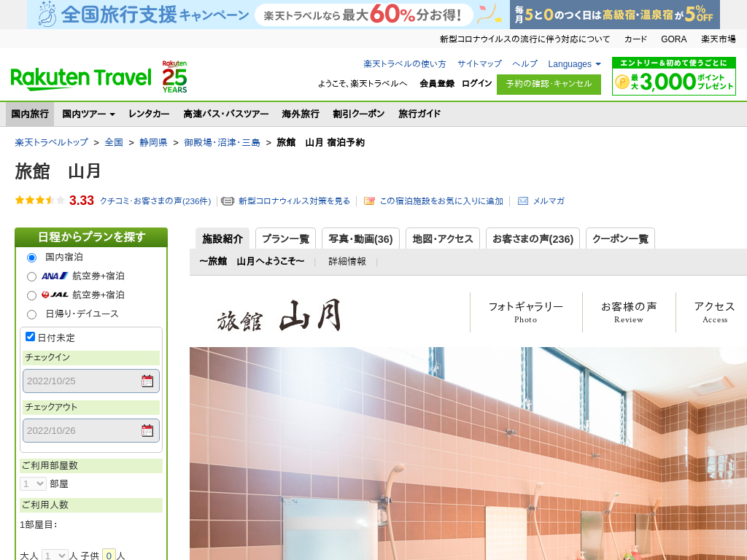747x560 pixels.
Task: Click the Rakuten 25 Years badge
Action: tap(175, 77)
